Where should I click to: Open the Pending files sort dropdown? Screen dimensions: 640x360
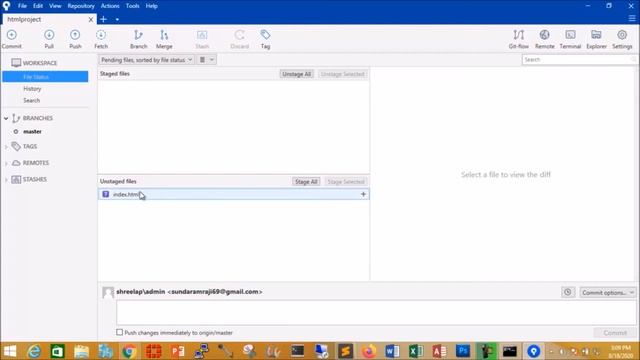(146, 60)
